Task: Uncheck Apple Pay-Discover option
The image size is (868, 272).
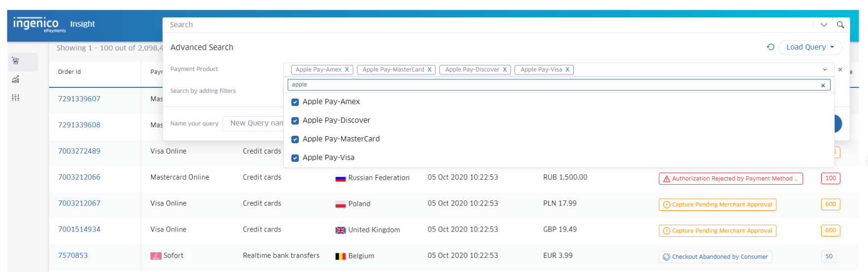Action: coord(295,121)
